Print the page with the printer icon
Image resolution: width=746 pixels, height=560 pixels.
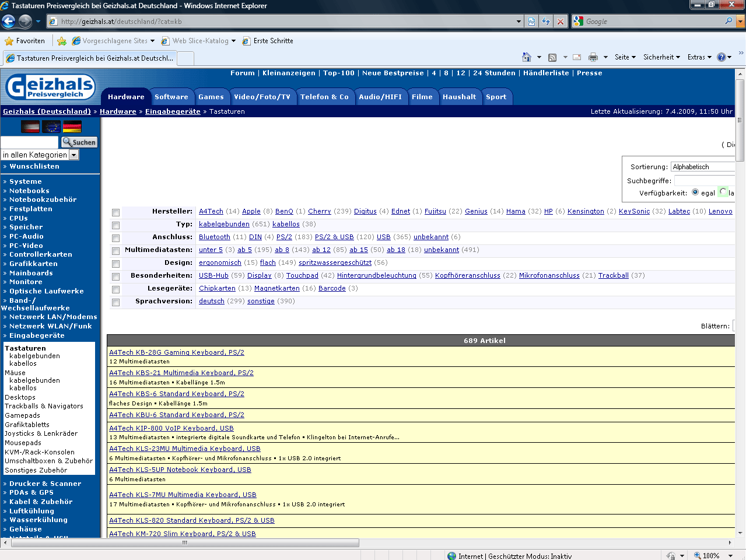point(593,57)
